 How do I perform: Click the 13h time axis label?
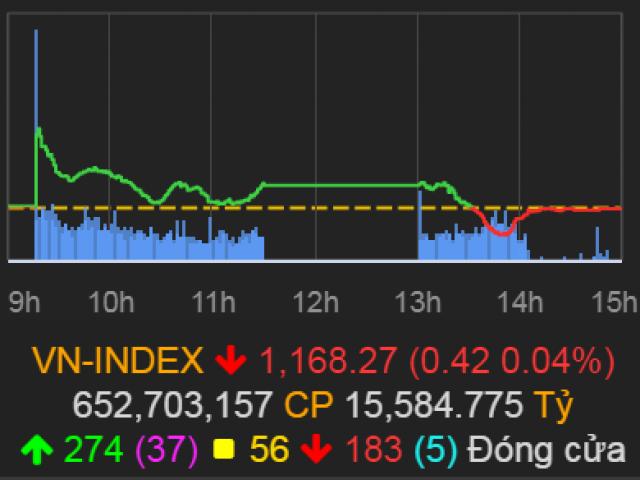coord(418,302)
